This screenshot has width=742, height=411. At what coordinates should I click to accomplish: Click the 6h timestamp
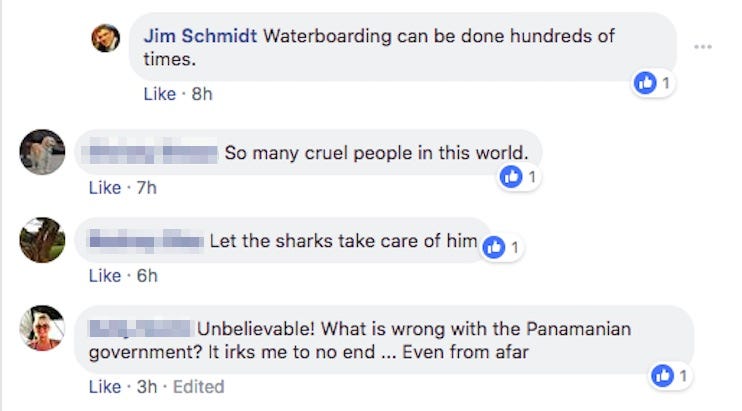click(x=146, y=275)
